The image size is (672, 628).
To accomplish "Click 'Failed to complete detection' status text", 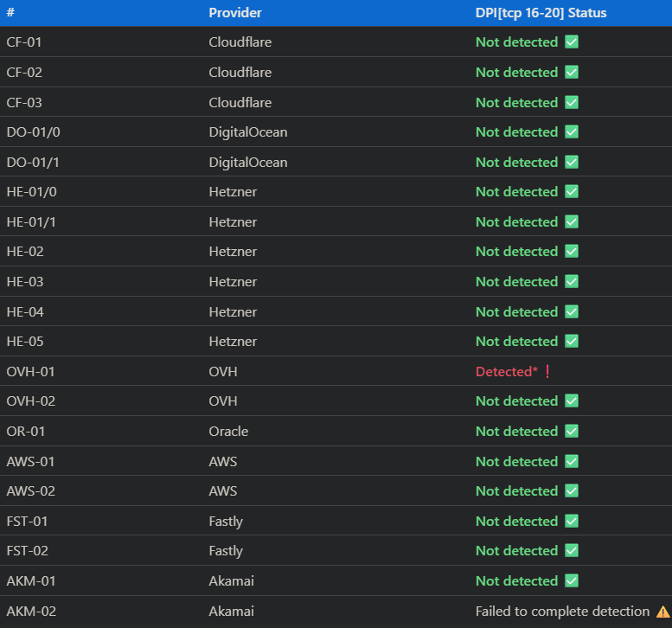I will (x=563, y=612).
